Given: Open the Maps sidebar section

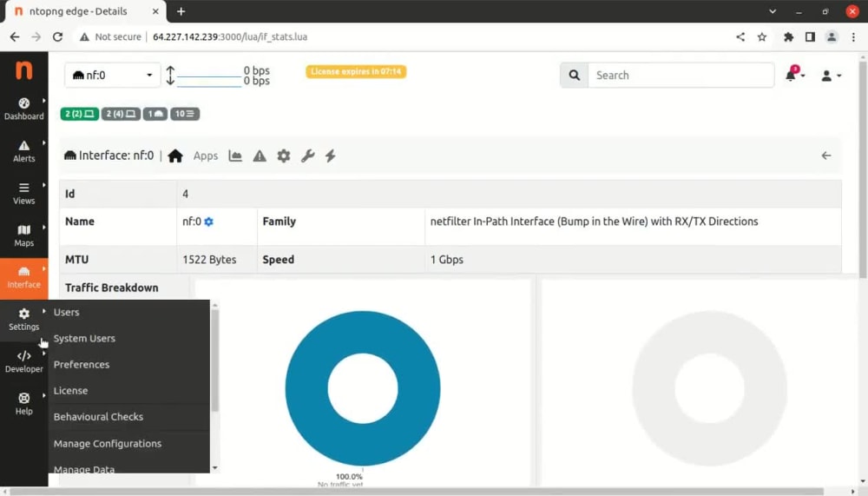Looking at the screenshot, I should tap(23, 235).
